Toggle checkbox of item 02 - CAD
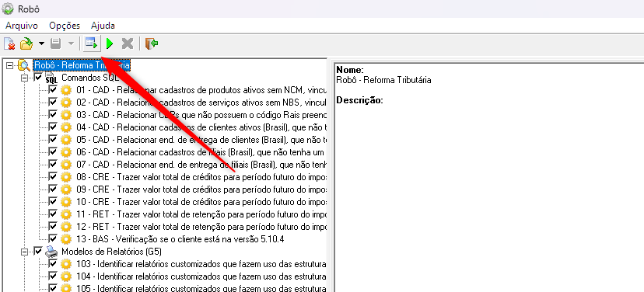The width and height of the screenshot is (644, 292). pos(53,102)
